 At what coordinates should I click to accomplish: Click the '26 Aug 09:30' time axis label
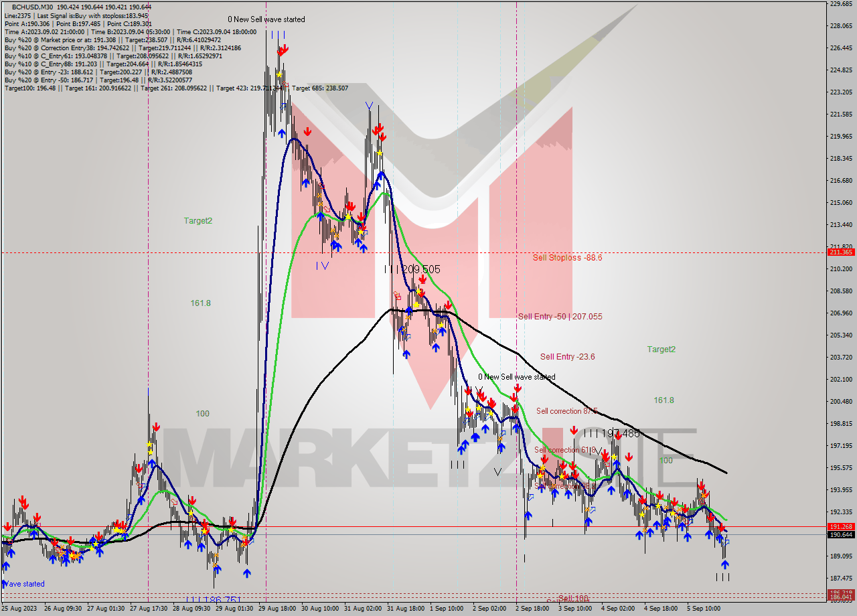64,609
